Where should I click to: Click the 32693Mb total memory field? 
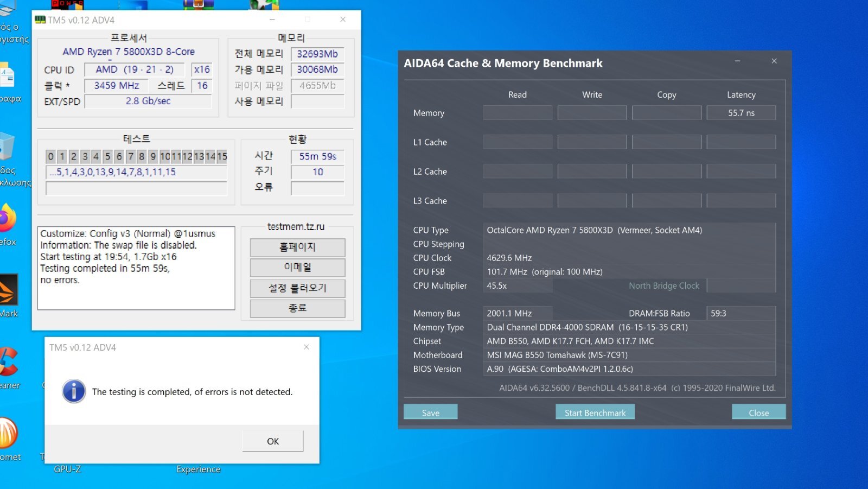317,54
